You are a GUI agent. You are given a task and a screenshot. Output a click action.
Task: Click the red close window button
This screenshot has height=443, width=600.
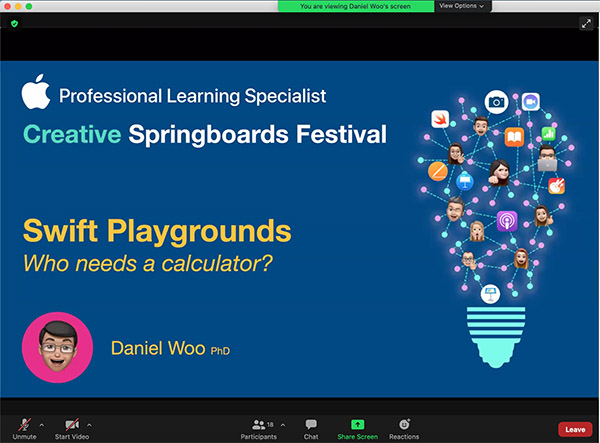(7, 7)
